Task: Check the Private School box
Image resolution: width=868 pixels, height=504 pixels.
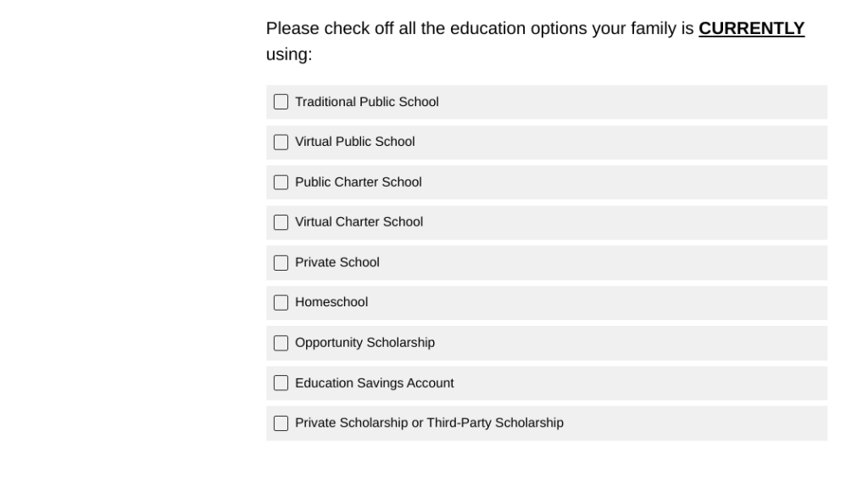Action: click(x=281, y=263)
